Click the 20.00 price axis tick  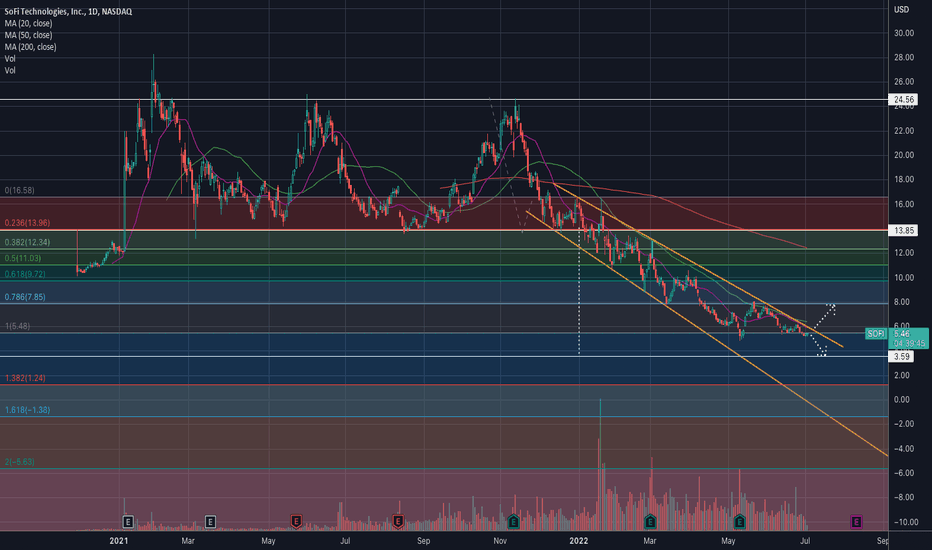pos(903,155)
